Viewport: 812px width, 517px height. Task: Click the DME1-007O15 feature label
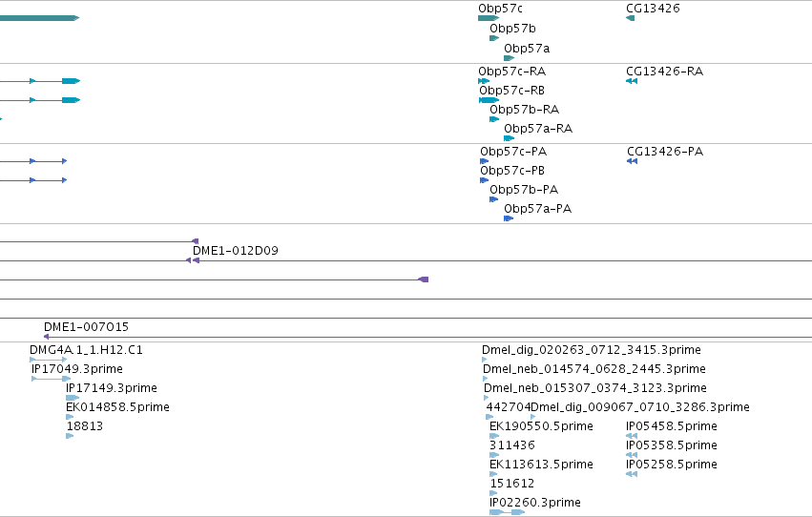pos(86,327)
